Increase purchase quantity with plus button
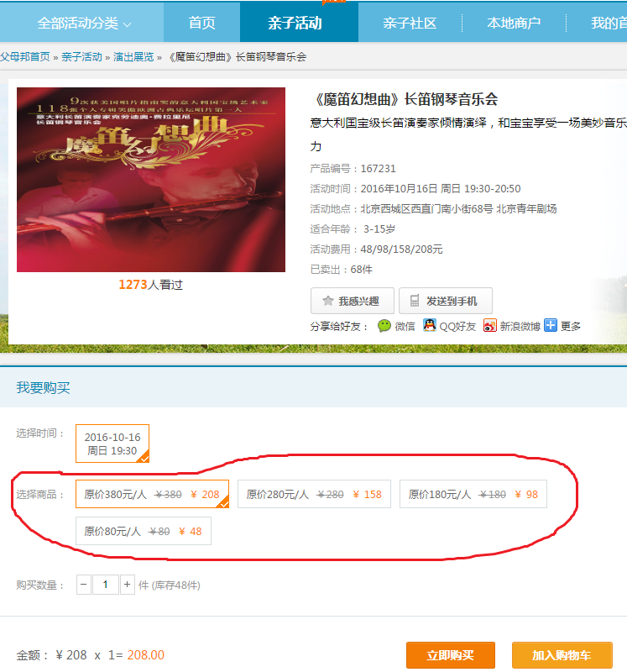 click(x=128, y=585)
